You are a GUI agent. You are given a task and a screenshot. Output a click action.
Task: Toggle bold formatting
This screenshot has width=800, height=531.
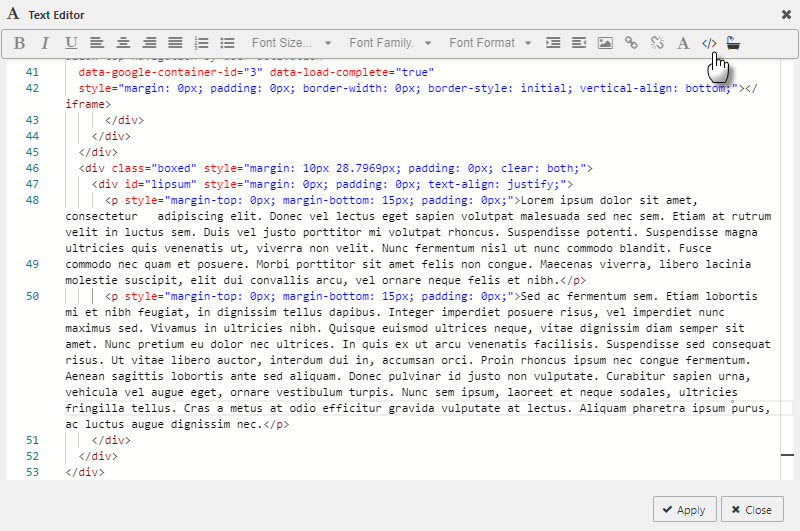[18, 43]
